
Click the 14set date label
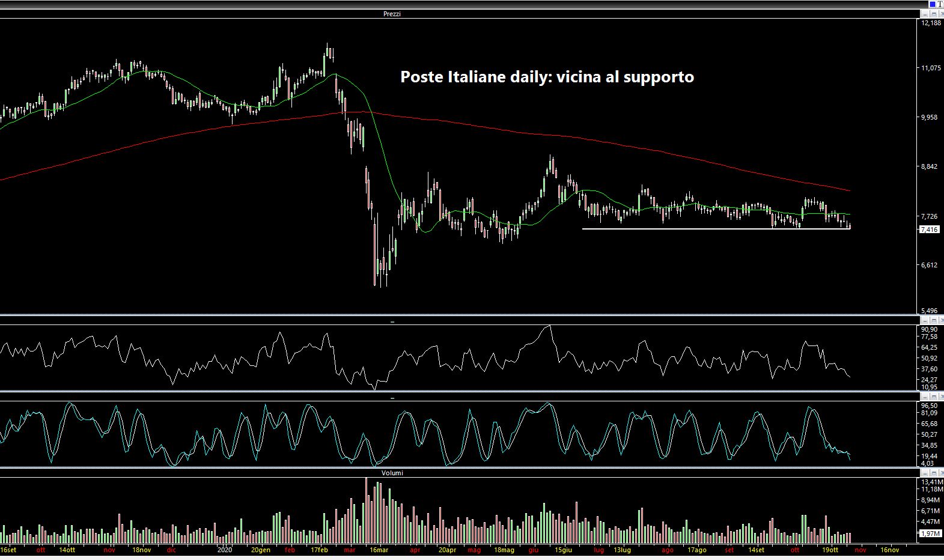756,550
